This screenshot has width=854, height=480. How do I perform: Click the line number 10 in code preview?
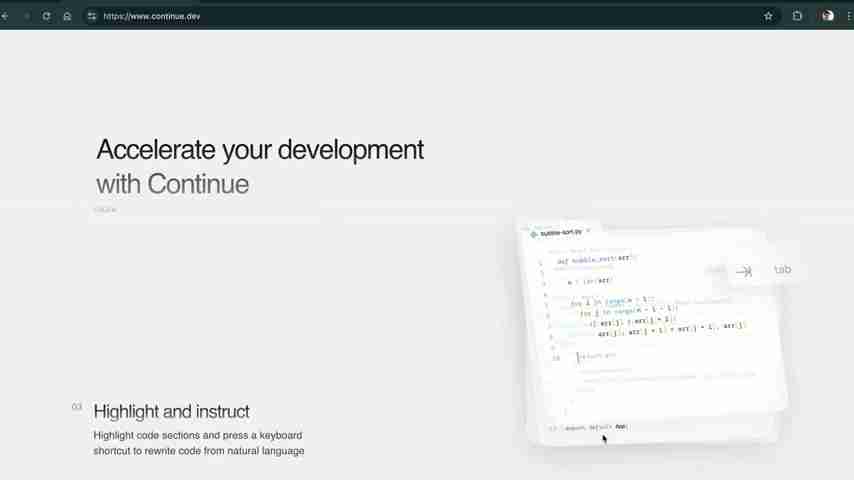pyautogui.click(x=556, y=358)
